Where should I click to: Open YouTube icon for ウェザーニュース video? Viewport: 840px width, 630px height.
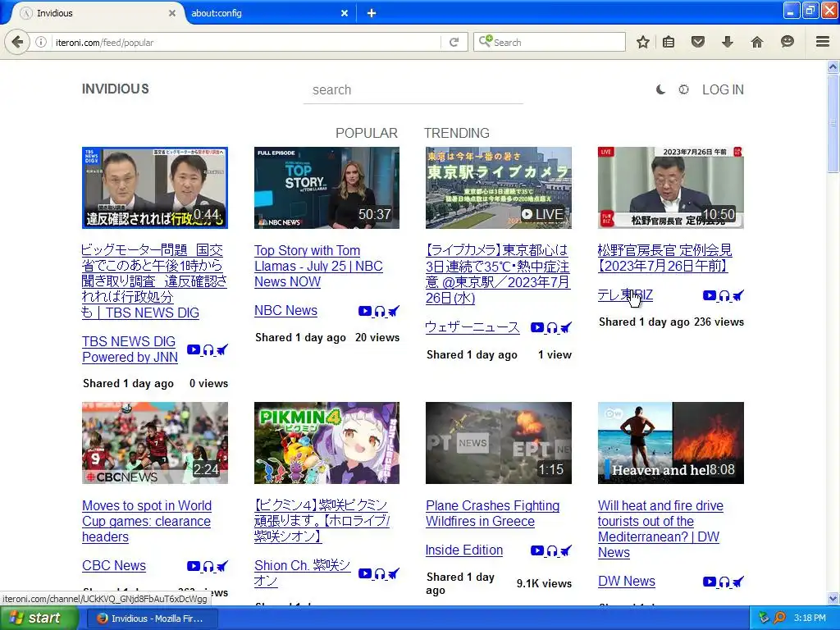coord(537,327)
